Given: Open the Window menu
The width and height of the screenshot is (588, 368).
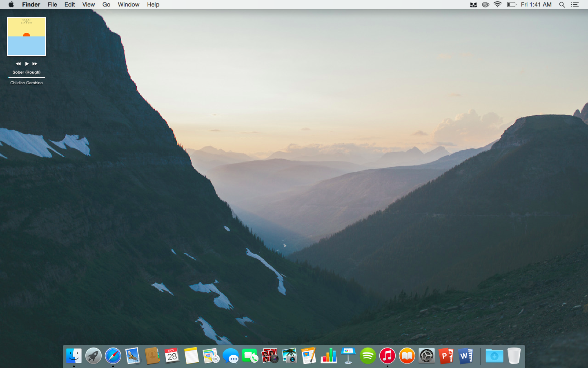Looking at the screenshot, I should click(129, 4).
